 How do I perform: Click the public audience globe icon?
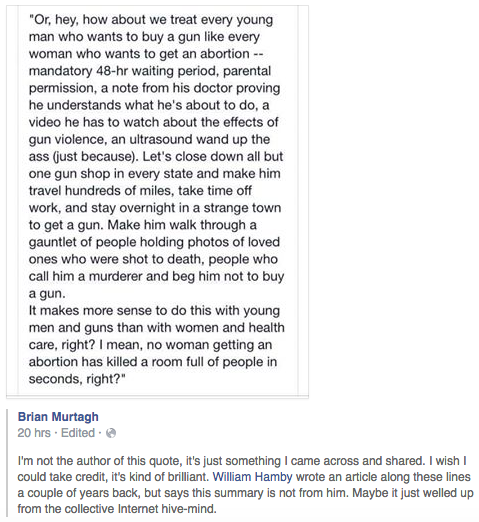click(111, 433)
